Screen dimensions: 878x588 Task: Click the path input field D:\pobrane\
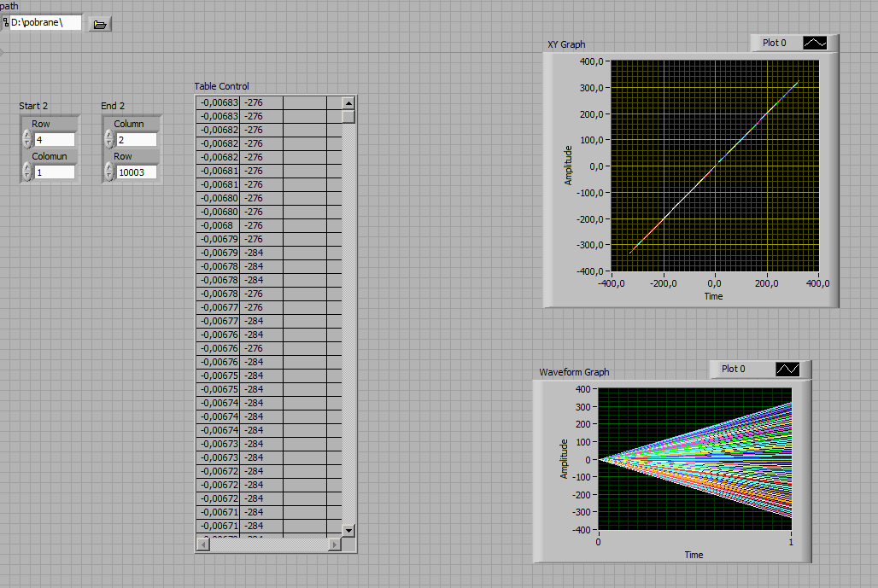pyautogui.click(x=45, y=23)
